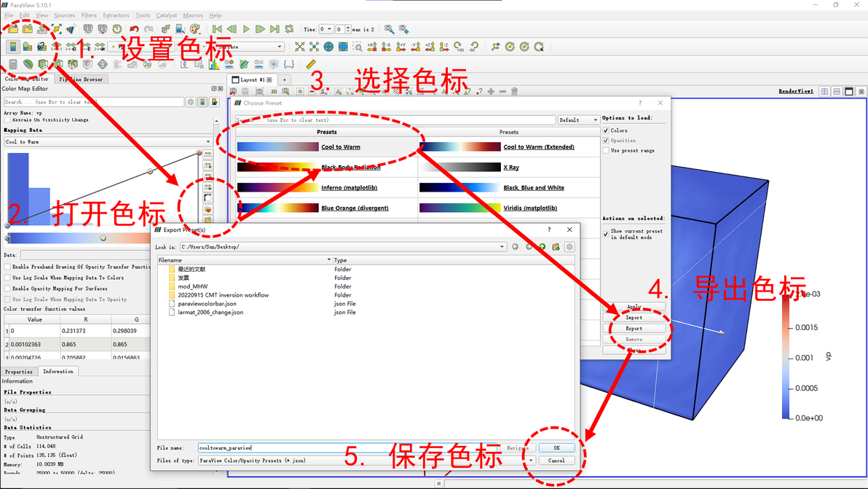Set view direction to +X

coord(372,47)
